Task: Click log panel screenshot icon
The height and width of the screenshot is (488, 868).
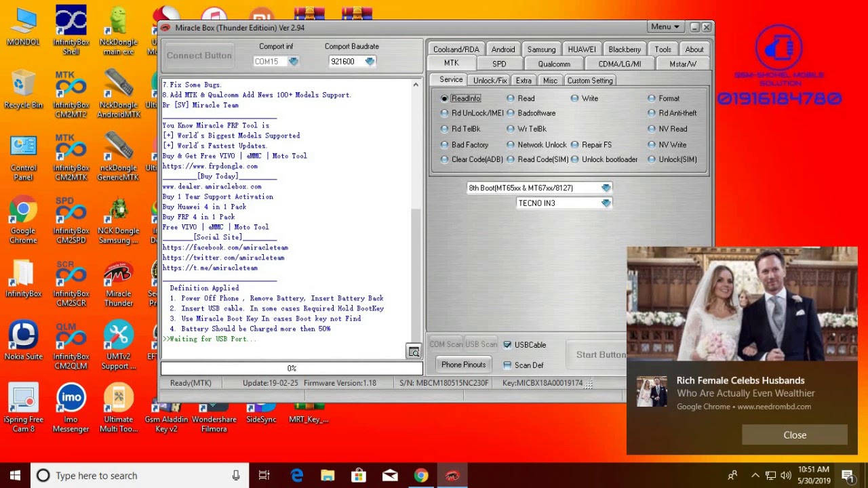Action: tap(414, 352)
